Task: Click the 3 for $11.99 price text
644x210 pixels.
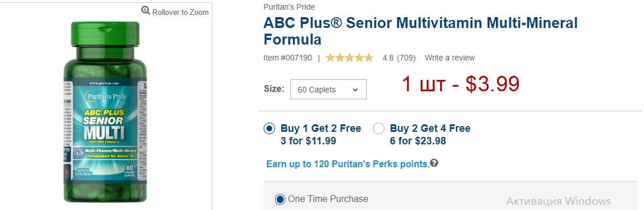Action: tap(309, 141)
